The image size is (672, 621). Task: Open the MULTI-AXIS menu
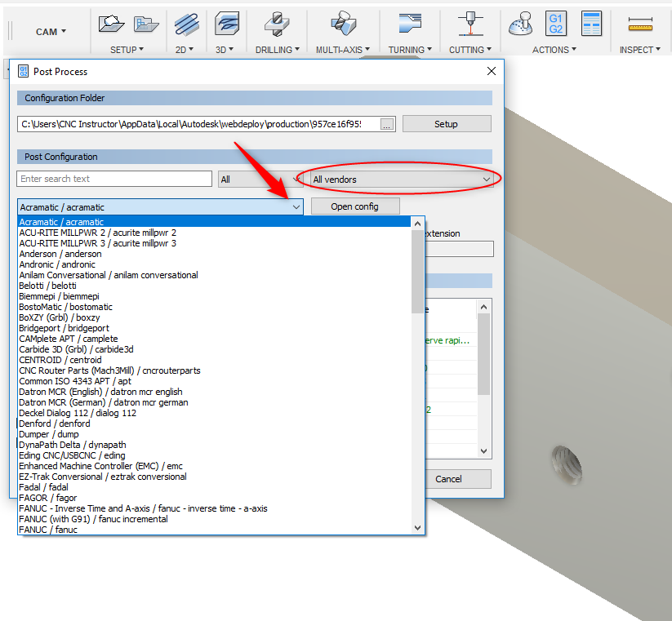tap(343, 50)
